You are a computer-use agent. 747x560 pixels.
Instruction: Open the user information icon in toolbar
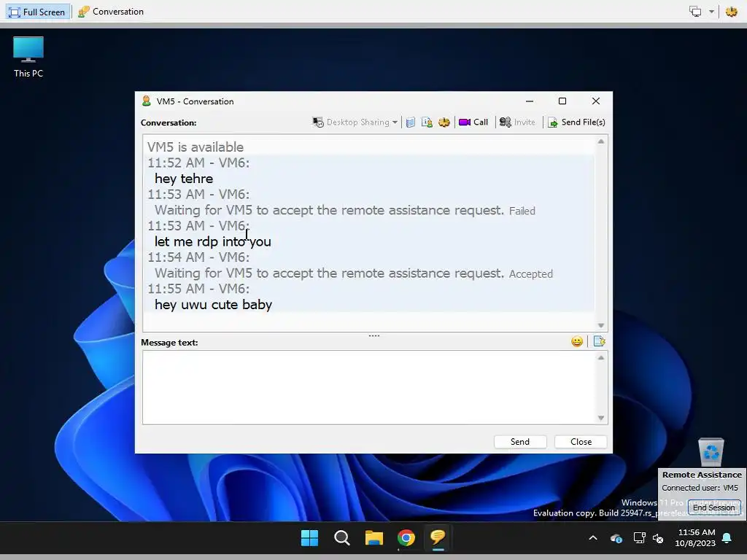tap(427, 122)
